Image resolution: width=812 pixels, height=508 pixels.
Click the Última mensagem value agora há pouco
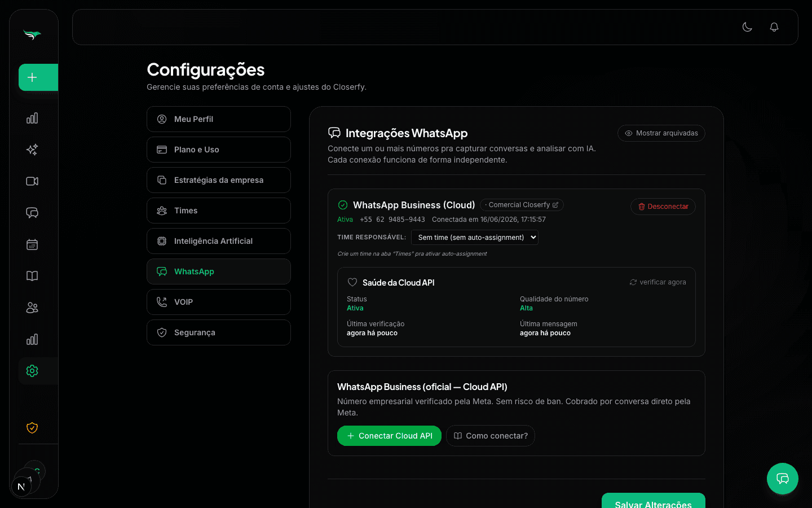(x=545, y=333)
